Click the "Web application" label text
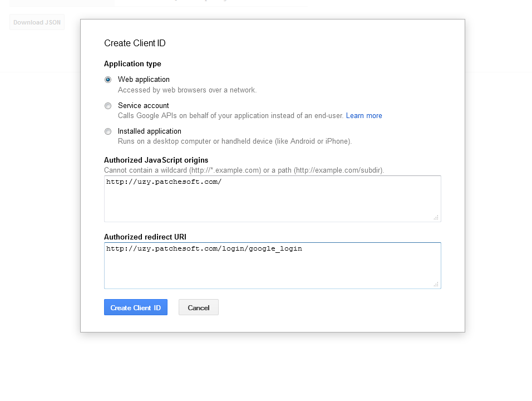The width and height of the screenshot is (532, 401). pyautogui.click(x=144, y=80)
